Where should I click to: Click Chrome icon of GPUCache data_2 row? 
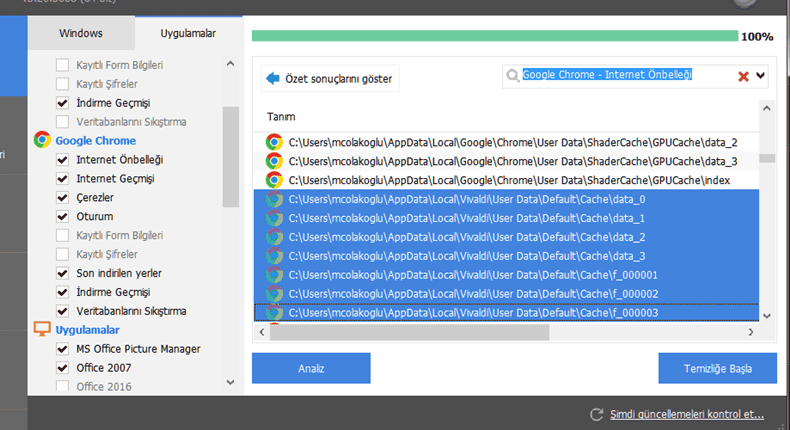pos(274,142)
